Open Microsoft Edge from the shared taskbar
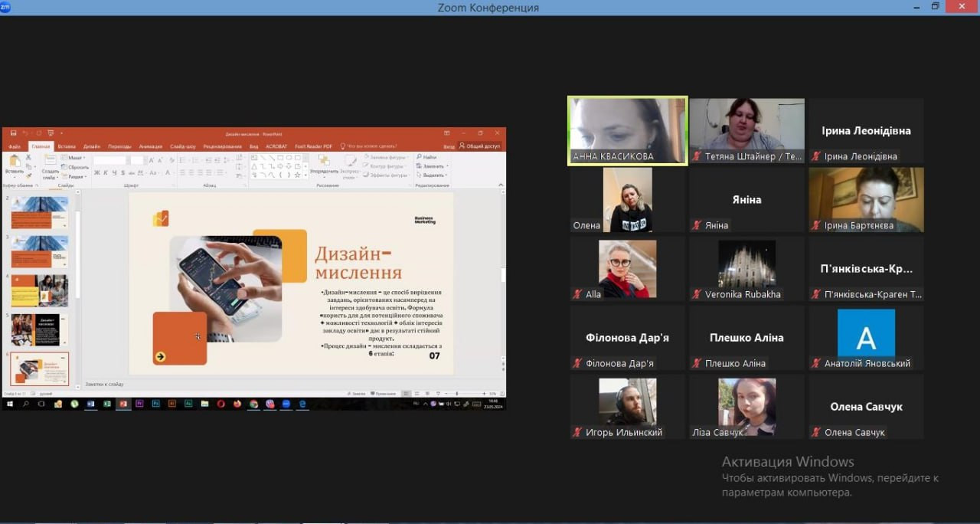This screenshot has height=524, width=980. tap(302, 404)
